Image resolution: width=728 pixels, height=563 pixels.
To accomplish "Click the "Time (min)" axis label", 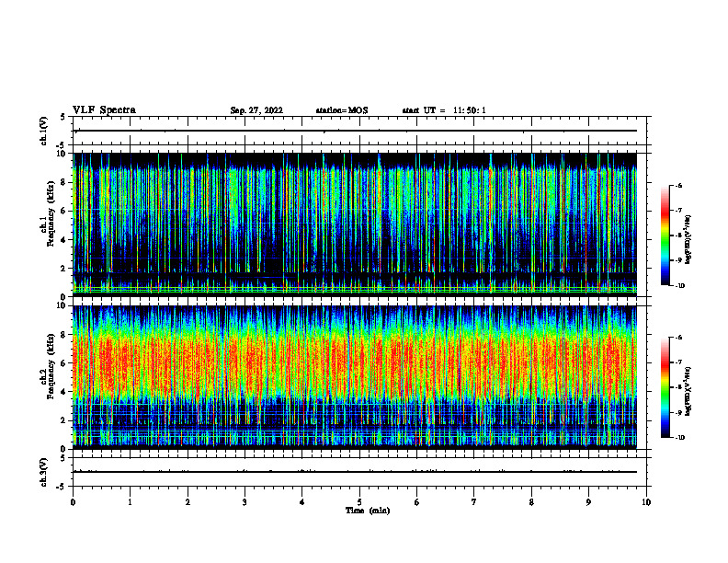I will (x=368, y=511).
